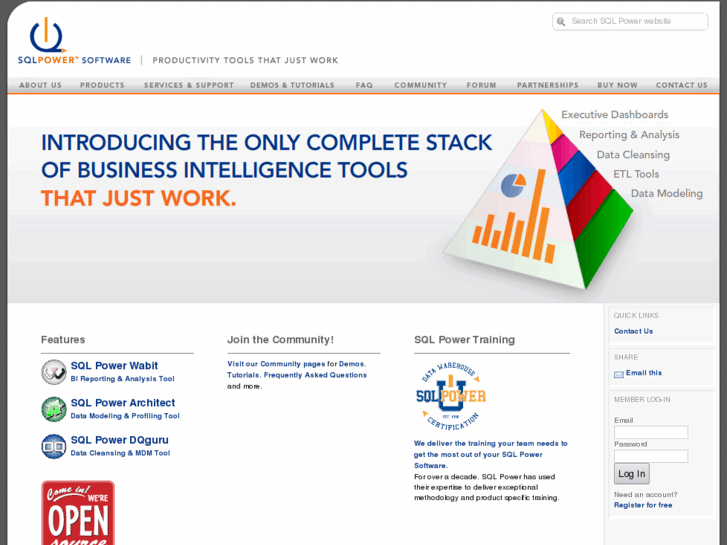Click the Email this envelope icon
Viewport: 727px width, 545px height.
click(x=619, y=374)
